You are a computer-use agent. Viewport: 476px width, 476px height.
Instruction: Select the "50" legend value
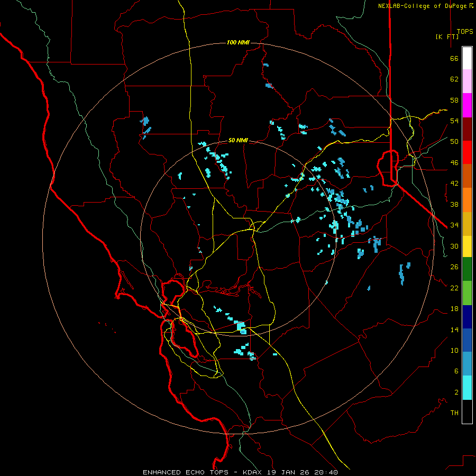[454, 142]
